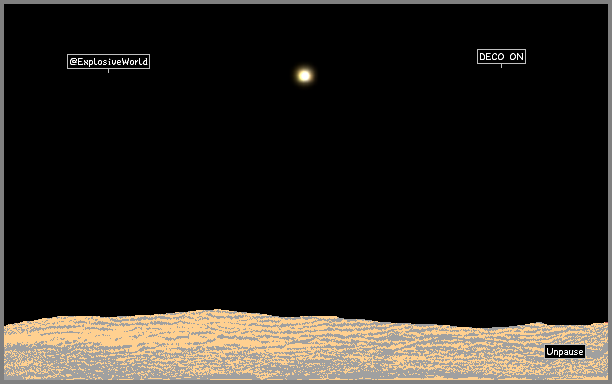Toggle the DECO ON sign
The height and width of the screenshot is (384, 612).
[x=501, y=57]
